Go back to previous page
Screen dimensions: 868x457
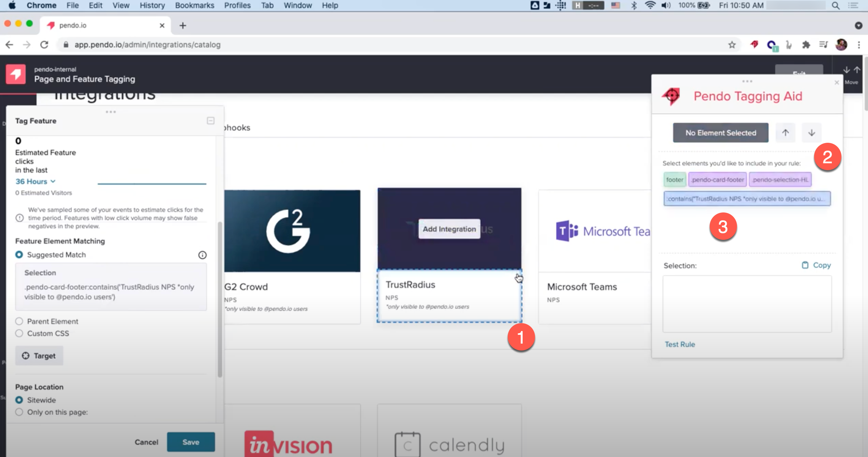point(9,45)
